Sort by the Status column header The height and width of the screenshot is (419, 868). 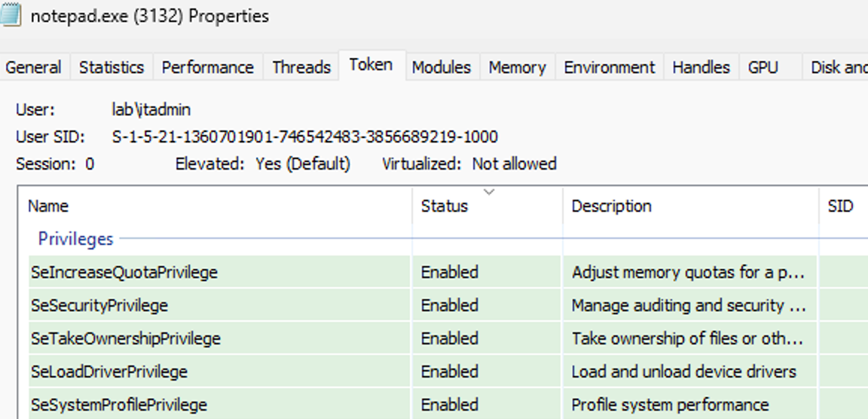[487, 206]
